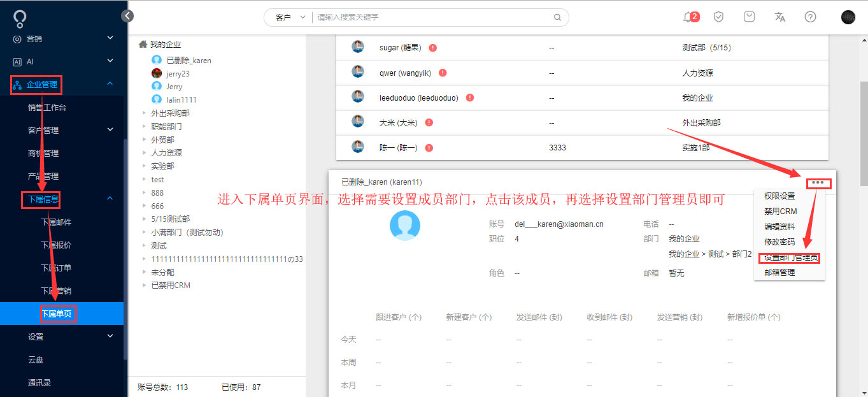Collapse the left navigation with arrow toggle

[x=127, y=15]
